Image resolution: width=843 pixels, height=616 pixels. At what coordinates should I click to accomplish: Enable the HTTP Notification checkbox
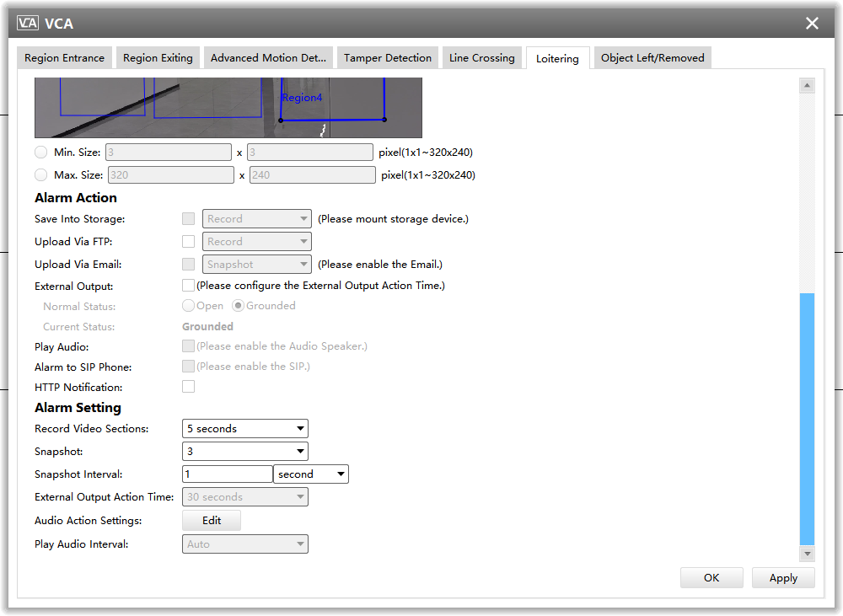point(189,387)
